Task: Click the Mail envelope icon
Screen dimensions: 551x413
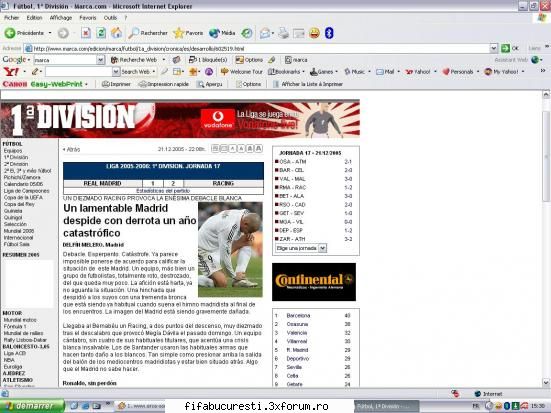Action: click(265, 33)
